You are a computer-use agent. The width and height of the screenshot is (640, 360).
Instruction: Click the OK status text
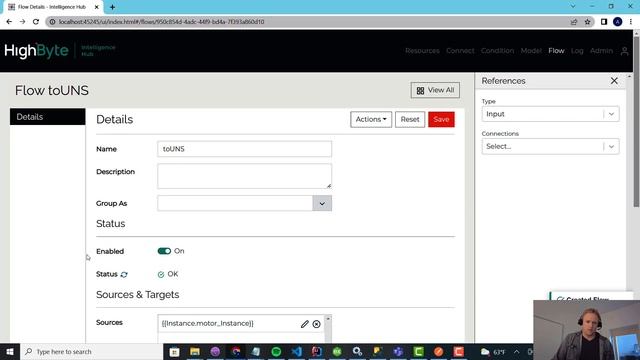173,274
